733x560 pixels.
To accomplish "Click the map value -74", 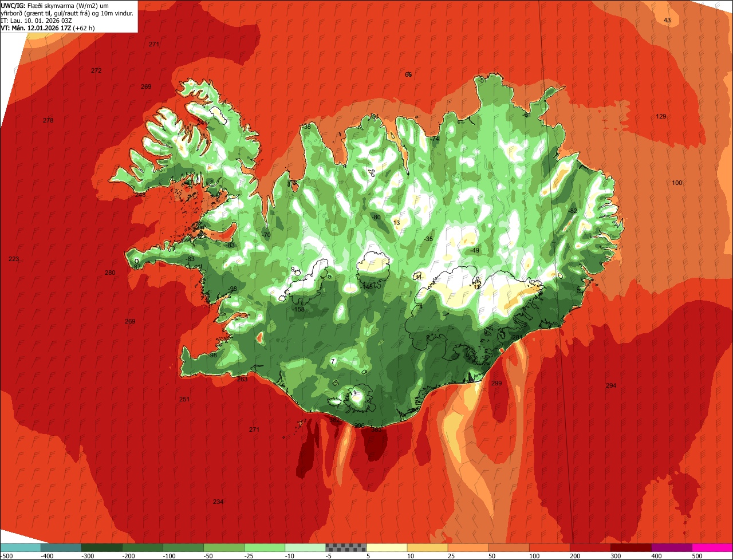I will 435,139.
